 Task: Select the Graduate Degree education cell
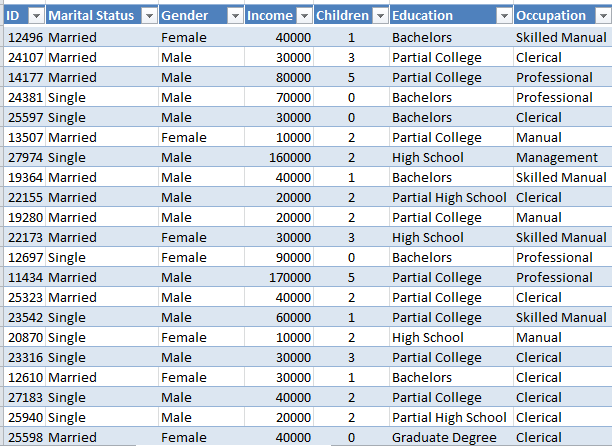(x=440, y=437)
